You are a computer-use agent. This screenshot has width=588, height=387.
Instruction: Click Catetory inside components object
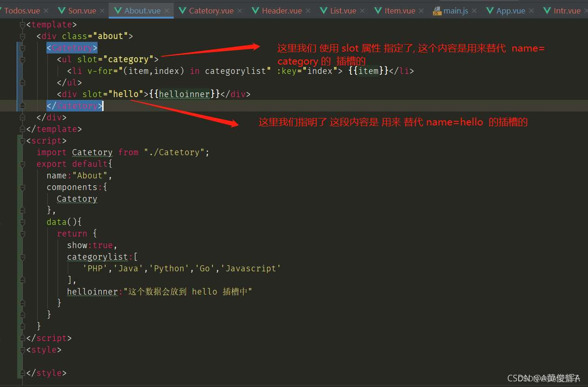point(77,199)
